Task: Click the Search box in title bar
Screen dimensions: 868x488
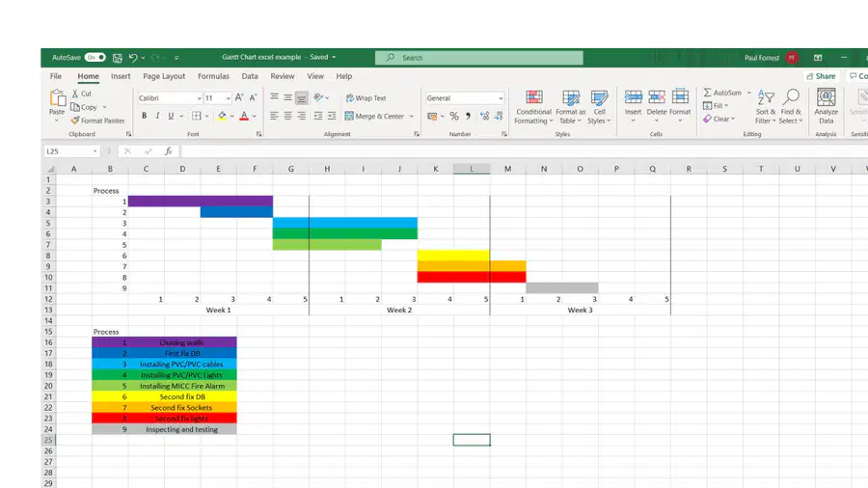Action: pos(478,58)
